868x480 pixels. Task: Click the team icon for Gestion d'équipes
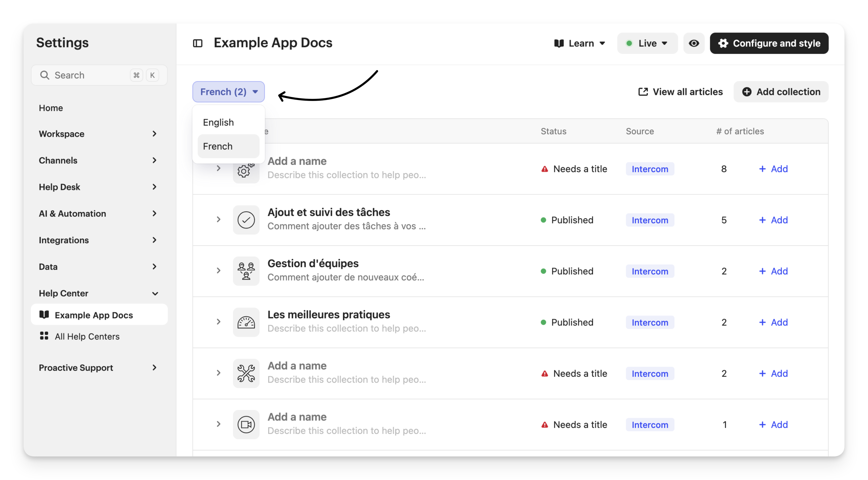pyautogui.click(x=246, y=271)
